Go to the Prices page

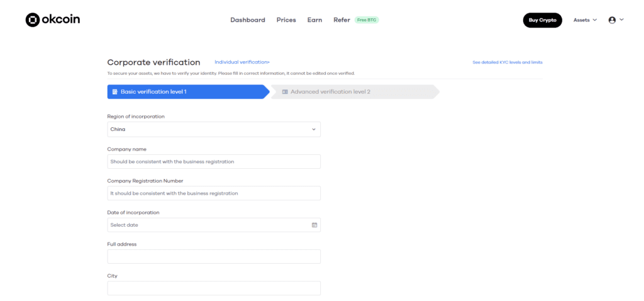(x=286, y=20)
